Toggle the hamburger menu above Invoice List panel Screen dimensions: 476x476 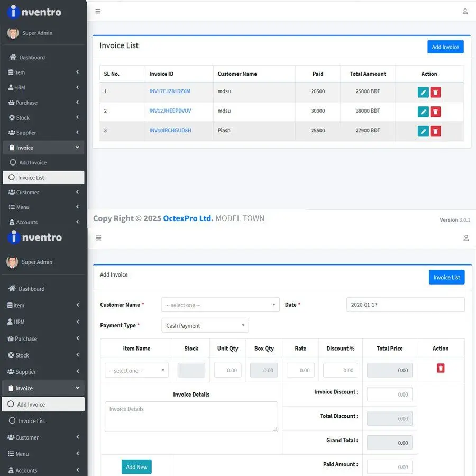98,11
